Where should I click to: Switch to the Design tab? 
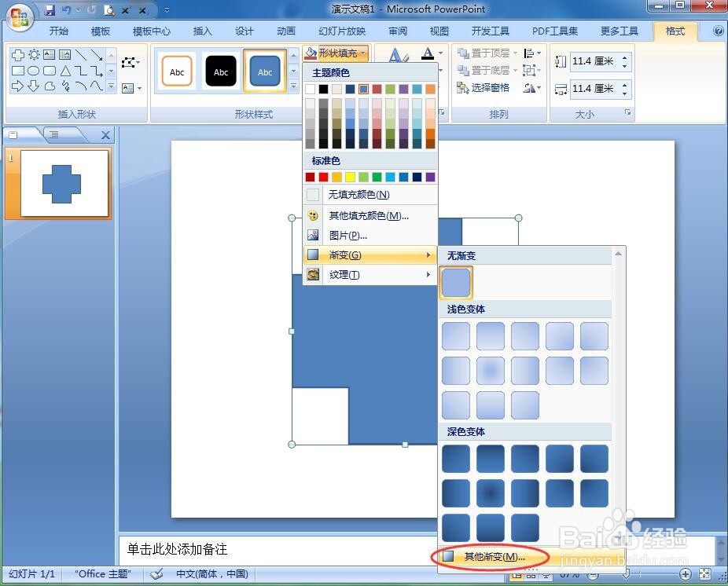click(245, 31)
